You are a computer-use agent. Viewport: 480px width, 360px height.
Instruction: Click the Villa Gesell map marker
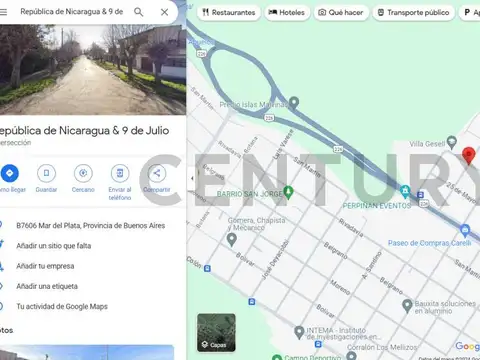click(451, 142)
